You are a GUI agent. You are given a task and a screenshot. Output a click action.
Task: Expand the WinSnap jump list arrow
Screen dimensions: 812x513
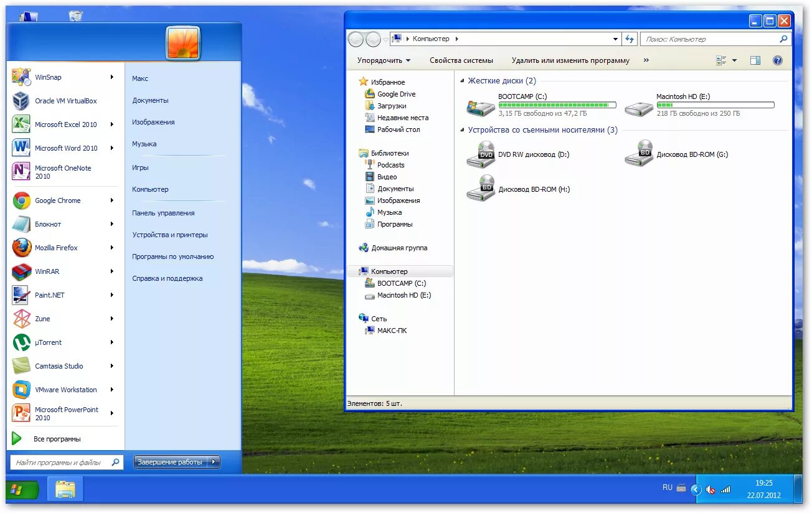coord(112,77)
